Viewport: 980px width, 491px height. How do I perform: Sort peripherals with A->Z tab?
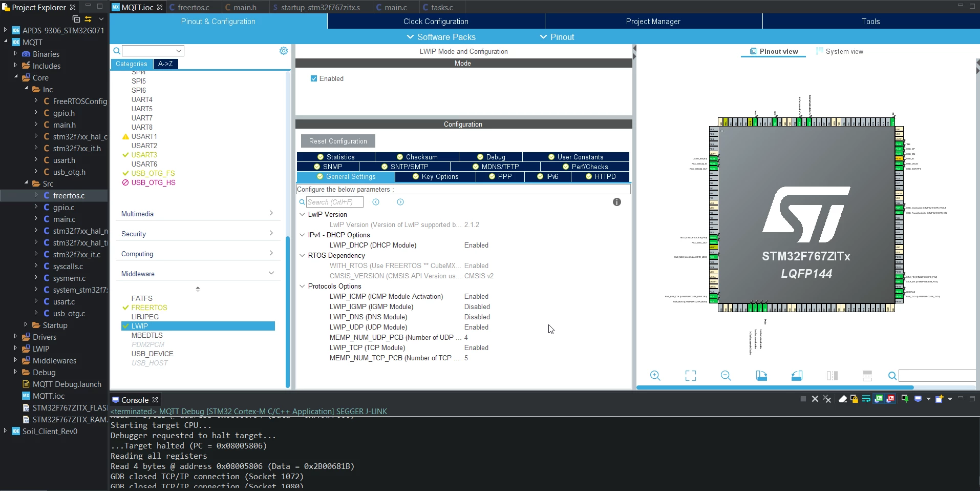click(165, 64)
